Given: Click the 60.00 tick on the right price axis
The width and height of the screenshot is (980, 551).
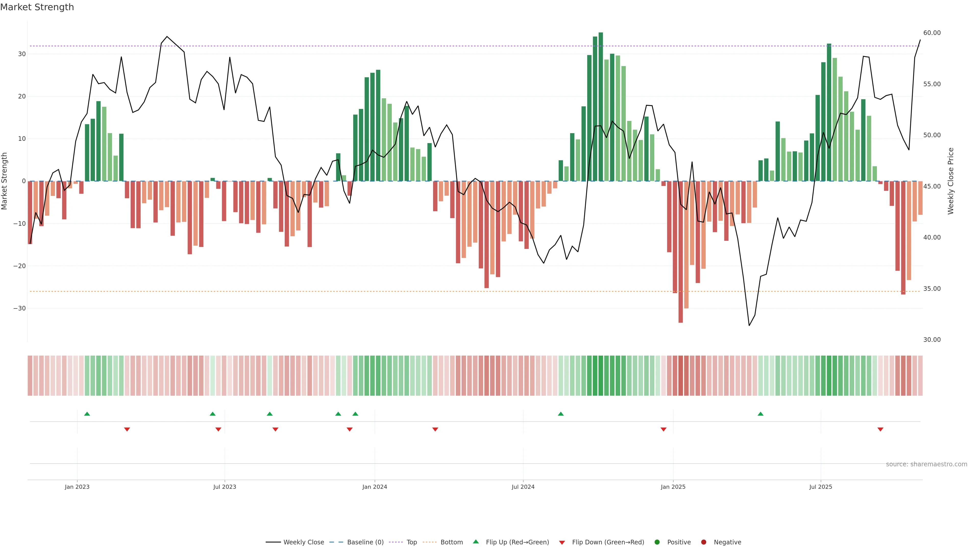Looking at the screenshot, I should [x=932, y=33].
